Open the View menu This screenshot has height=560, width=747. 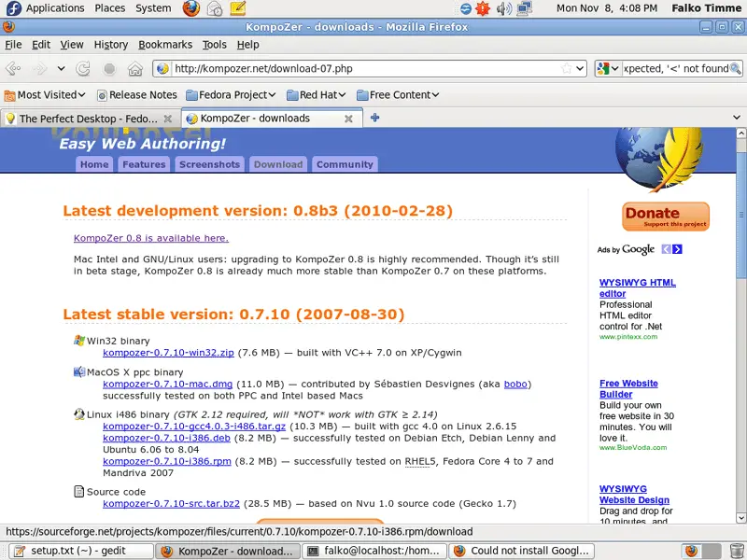[x=72, y=45]
